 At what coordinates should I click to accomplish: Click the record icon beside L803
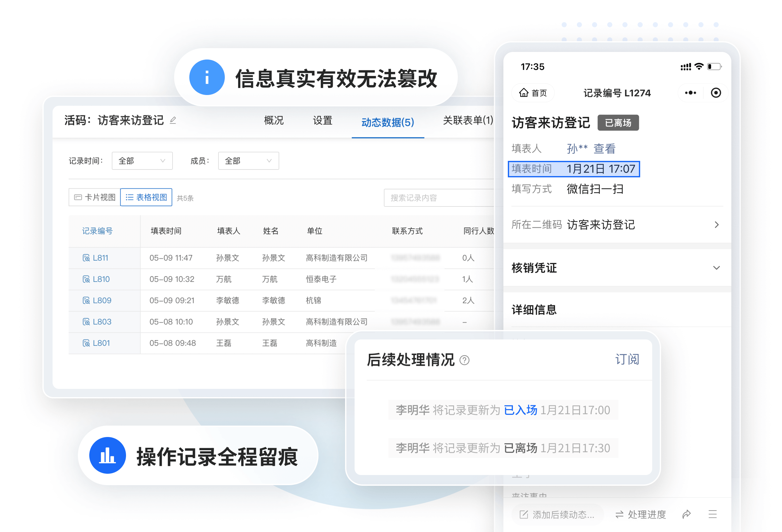pyautogui.click(x=86, y=321)
